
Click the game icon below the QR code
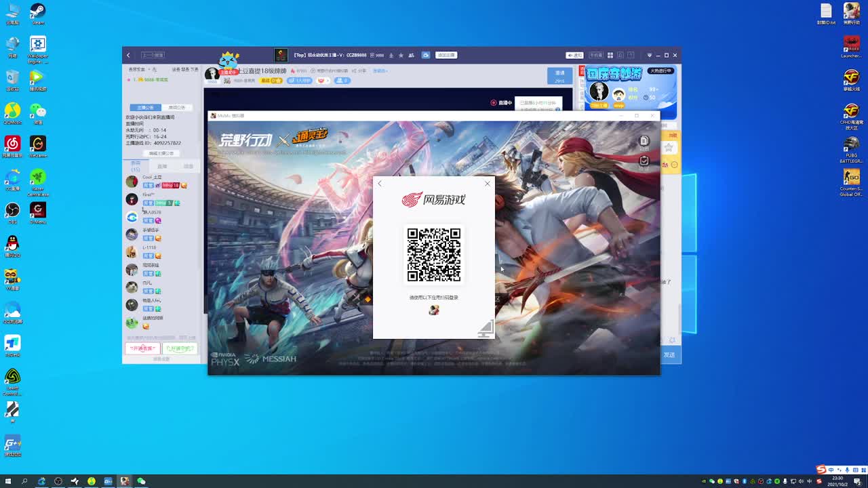pyautogui.click(x=434, y=310)
